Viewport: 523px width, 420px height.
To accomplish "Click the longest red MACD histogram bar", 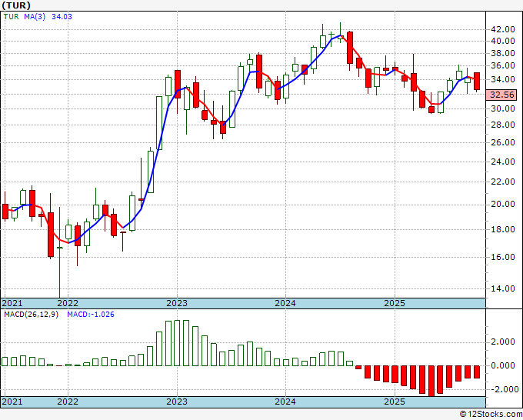I will point(431,381).
